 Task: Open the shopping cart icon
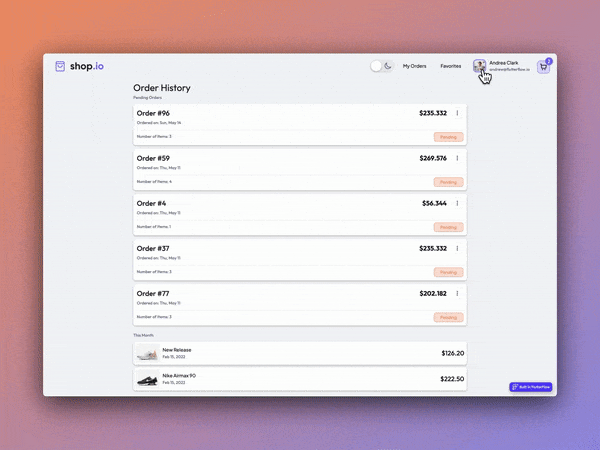click(544, 67)
